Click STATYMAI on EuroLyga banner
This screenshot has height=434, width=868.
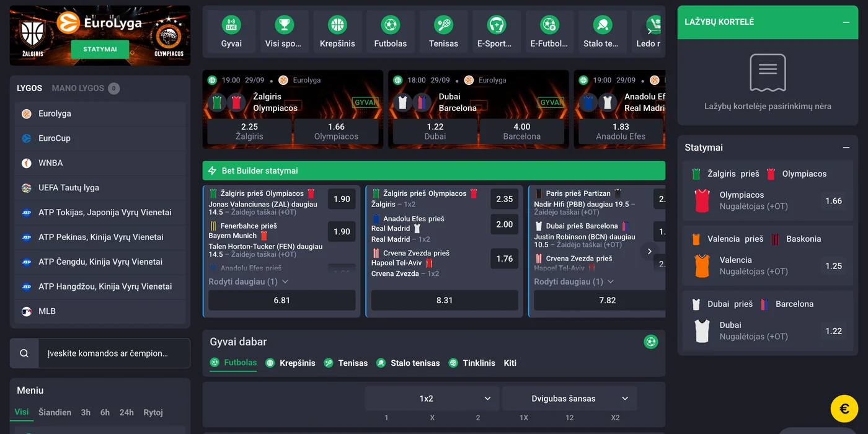coord(100,50)
